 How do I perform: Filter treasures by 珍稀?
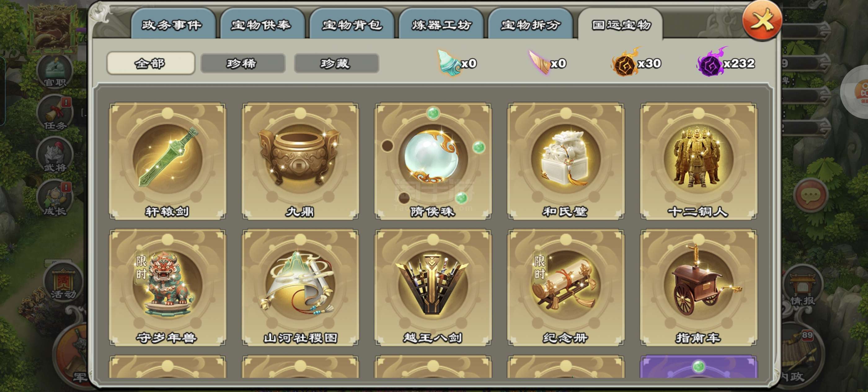click(243, 63)
